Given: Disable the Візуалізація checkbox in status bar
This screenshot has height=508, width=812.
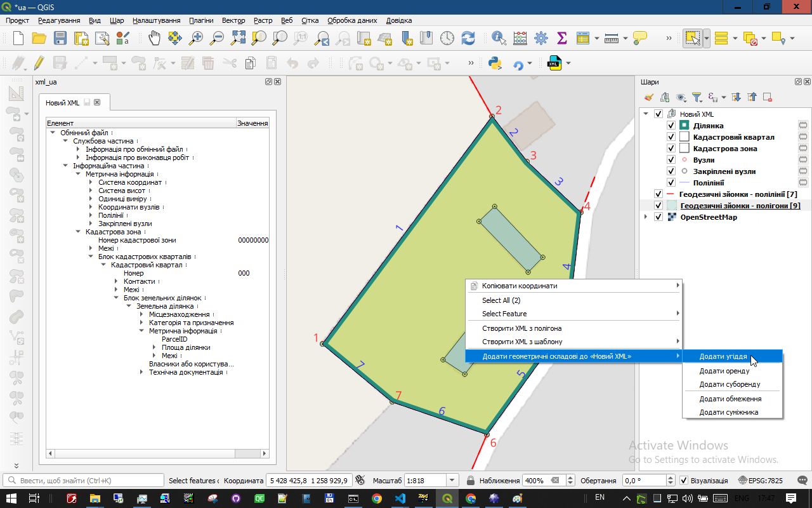Looking at the screenshot, I should point(683,481).
